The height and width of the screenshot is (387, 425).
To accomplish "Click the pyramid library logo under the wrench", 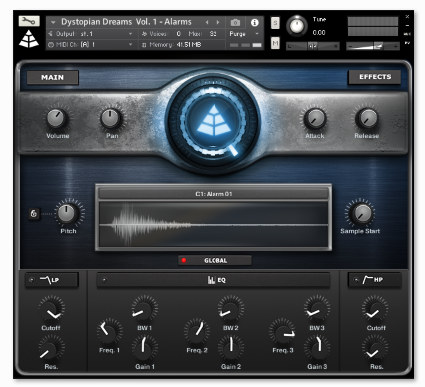I will tap(29, 39).
